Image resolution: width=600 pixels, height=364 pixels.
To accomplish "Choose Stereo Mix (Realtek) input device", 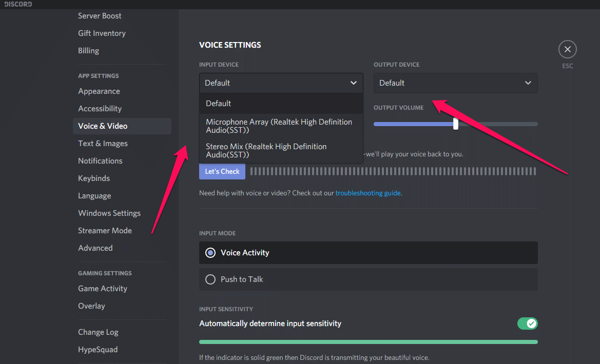I will [281, 151].
